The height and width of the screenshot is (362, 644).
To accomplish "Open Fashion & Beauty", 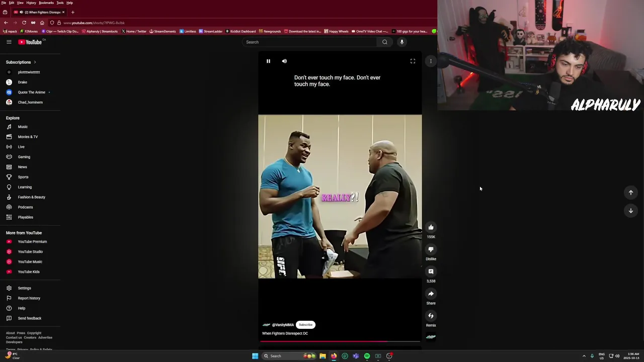I will point(31,197).
